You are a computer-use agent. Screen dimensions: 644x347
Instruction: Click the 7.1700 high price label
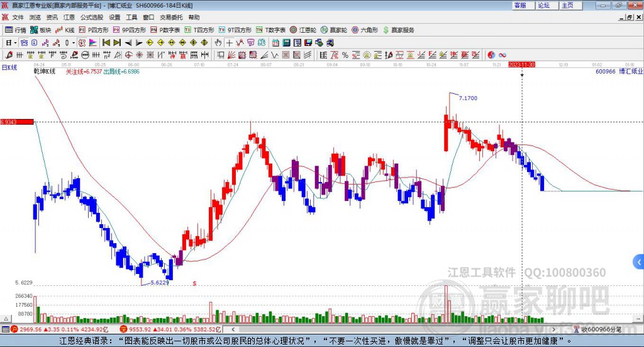point(468,98)
